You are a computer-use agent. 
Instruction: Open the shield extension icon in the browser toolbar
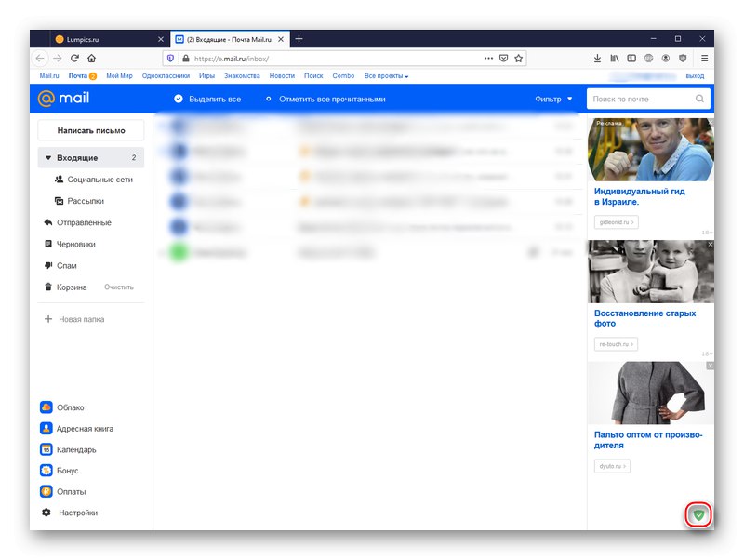(x=683, y=58)
